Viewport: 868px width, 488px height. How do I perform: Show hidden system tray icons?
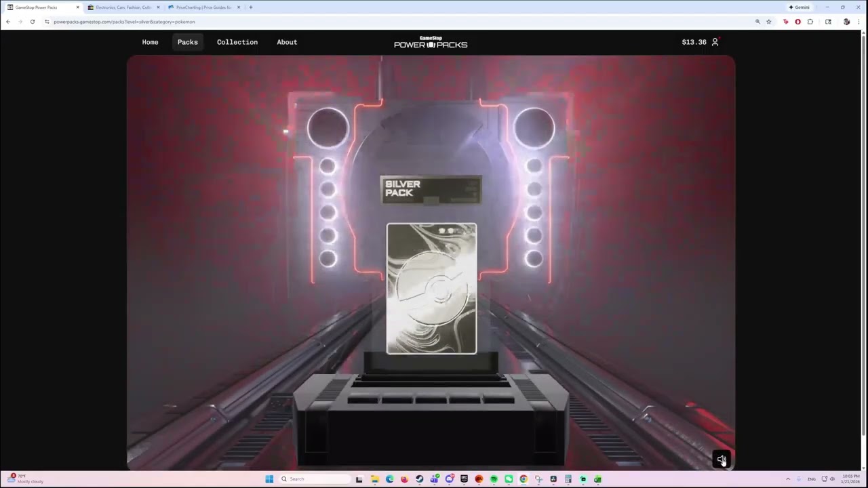(788, 479)
